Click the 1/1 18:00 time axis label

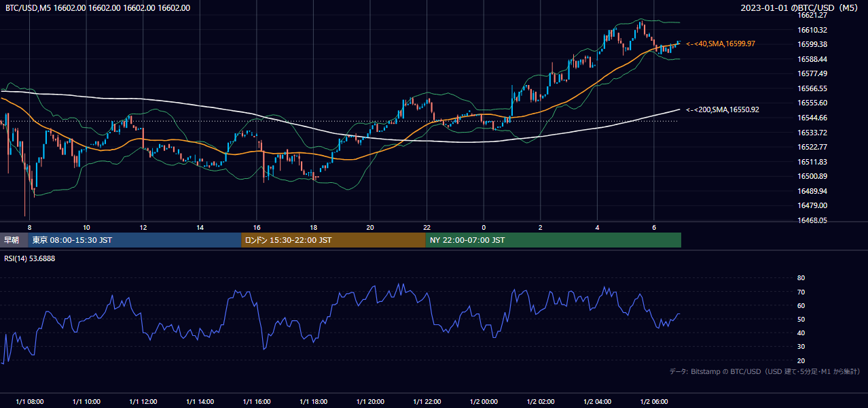pos(313,402)
